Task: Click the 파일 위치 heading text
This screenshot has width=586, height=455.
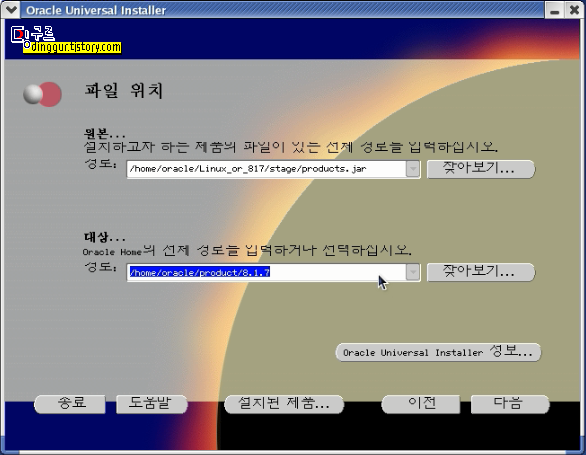Action: point(124,91)
